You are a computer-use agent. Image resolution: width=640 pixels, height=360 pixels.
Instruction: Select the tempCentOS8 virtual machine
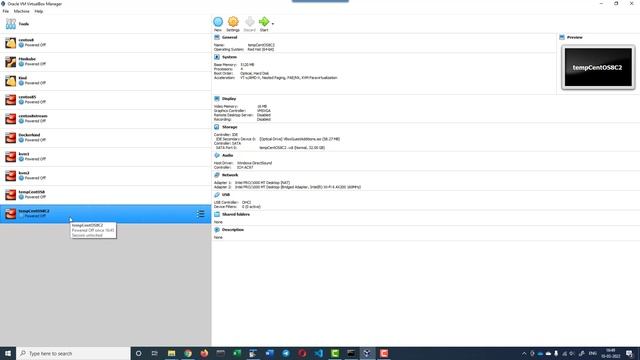tap(105, 195)
